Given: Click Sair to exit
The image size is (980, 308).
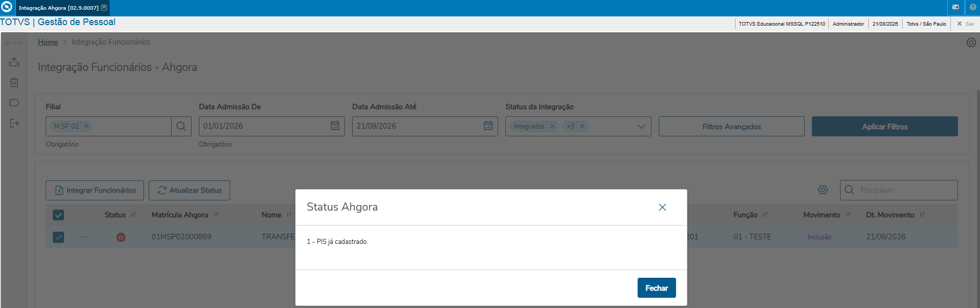Looking at the screenshot, I should pos(966,24).
